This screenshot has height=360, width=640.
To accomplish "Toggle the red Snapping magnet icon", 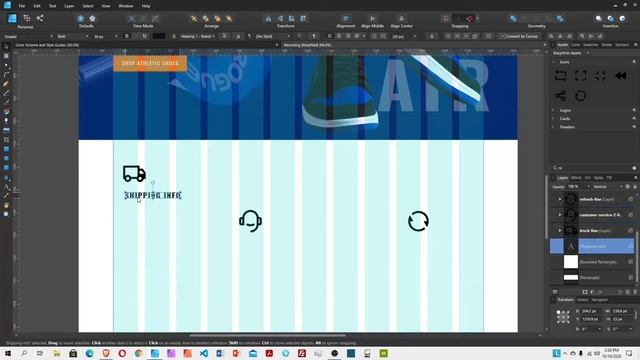I will click(469, 18).
